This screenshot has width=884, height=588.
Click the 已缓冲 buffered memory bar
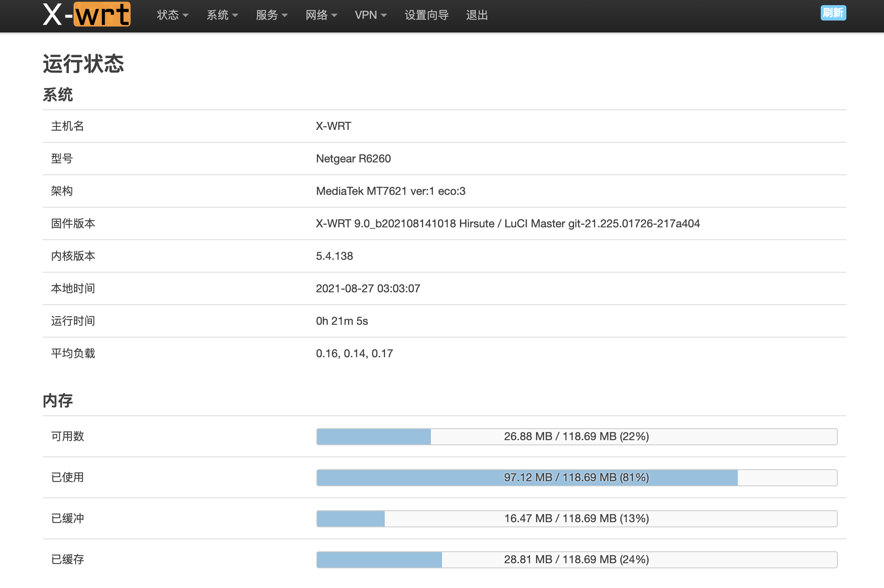coord(576,518)
